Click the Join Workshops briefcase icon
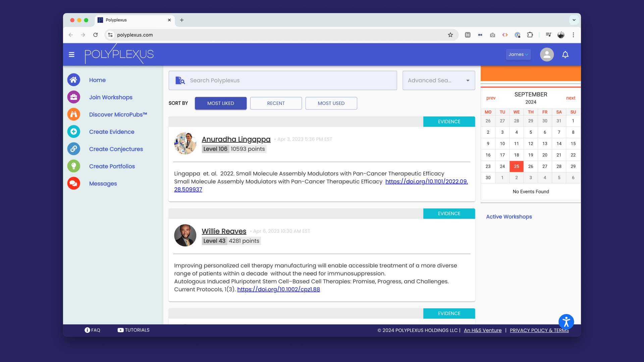The image size is (644, 362). [73, 97]
